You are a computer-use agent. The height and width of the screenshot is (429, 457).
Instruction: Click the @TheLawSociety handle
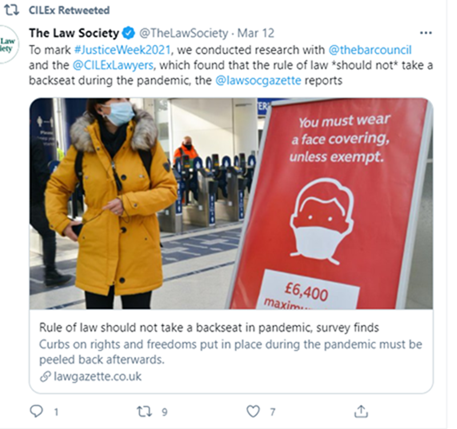tap(184, 33)
